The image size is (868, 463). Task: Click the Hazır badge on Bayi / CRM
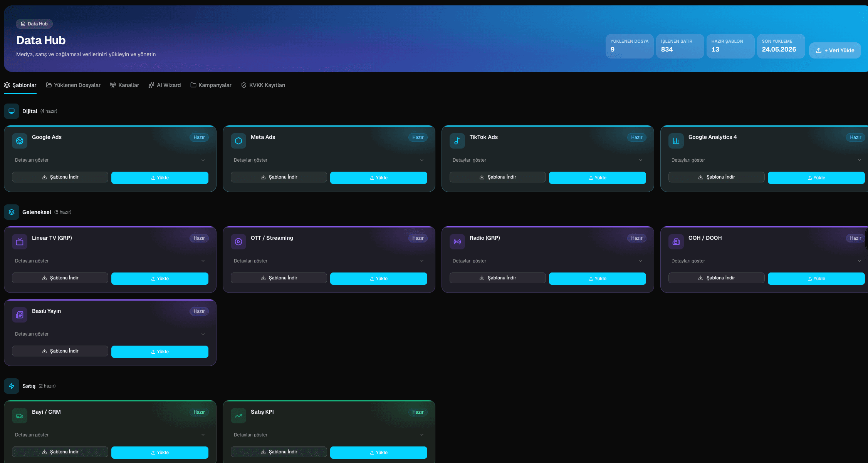click(199, 412)
